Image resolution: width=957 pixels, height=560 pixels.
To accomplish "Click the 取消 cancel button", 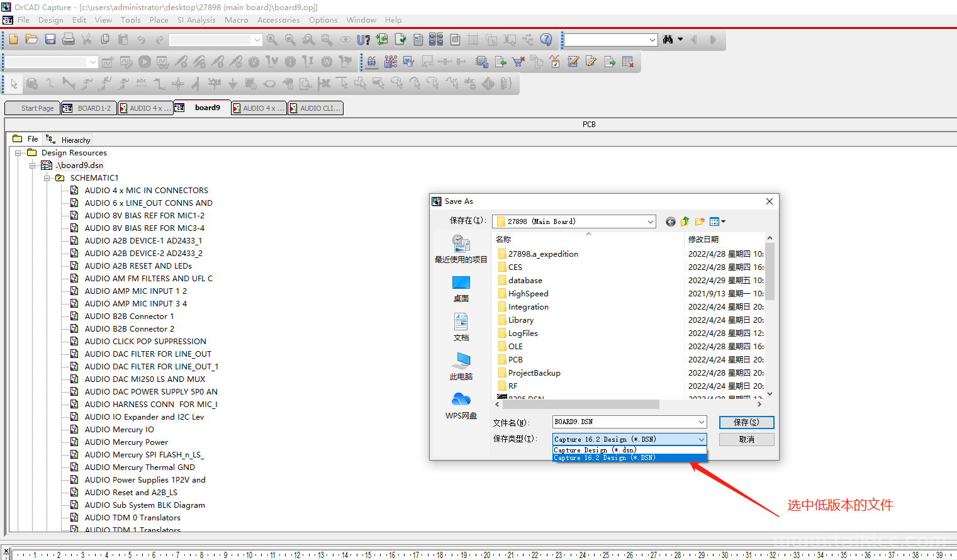I will tap(746, 439).
